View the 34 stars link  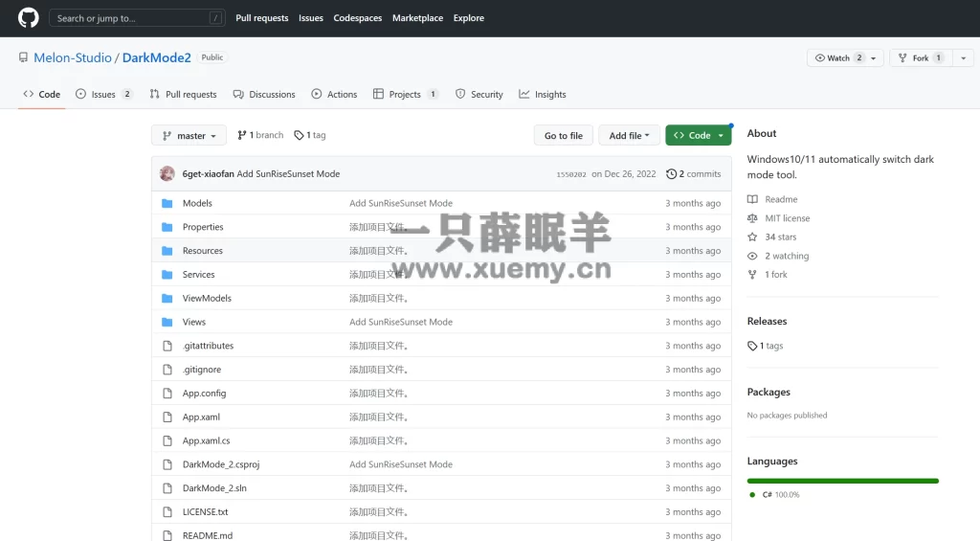(x=772, y=237)
